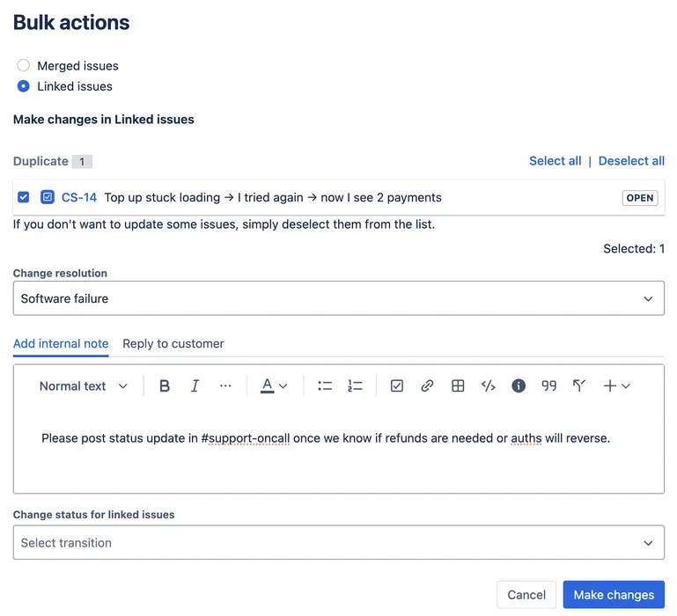This screenshot has height=616, width=677.
Task: Add an info panel
Action: 519,386
